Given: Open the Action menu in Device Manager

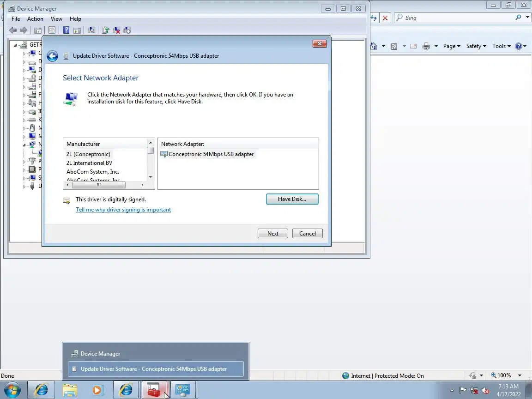Looking at the screenshot, I should pos(35,19).
